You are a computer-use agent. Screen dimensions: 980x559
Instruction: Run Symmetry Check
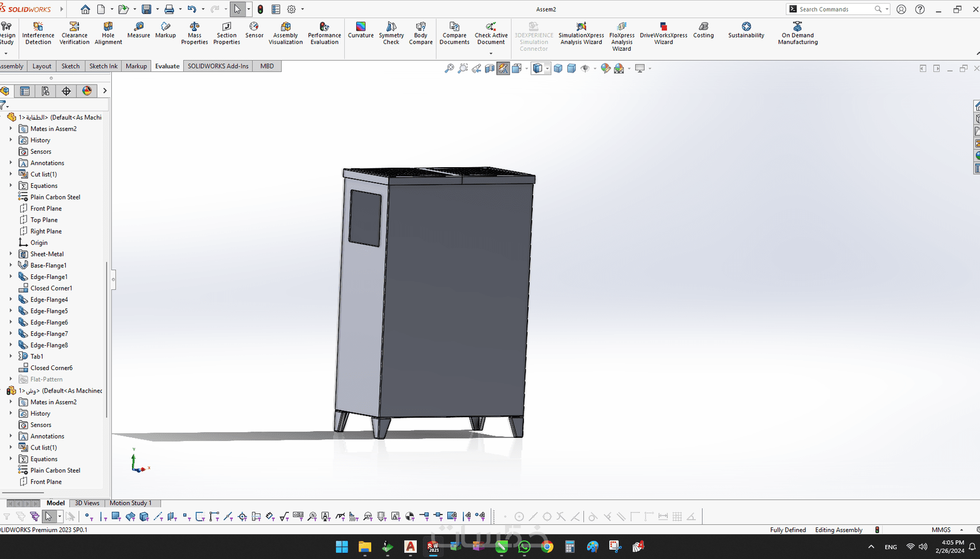click(391, 33)
